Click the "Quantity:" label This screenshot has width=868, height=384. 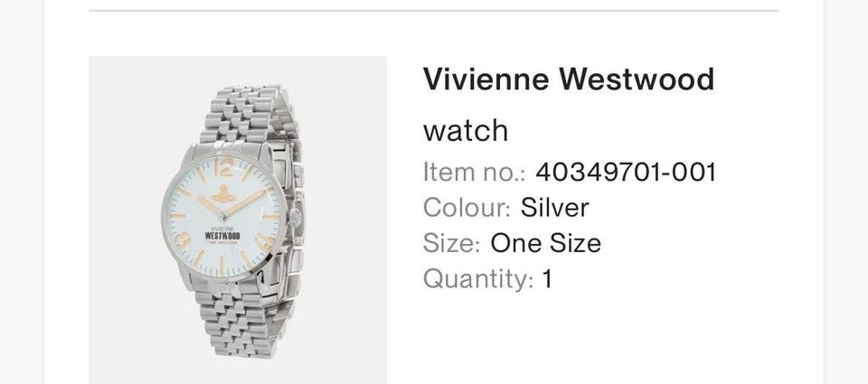[x=478, y=279]
